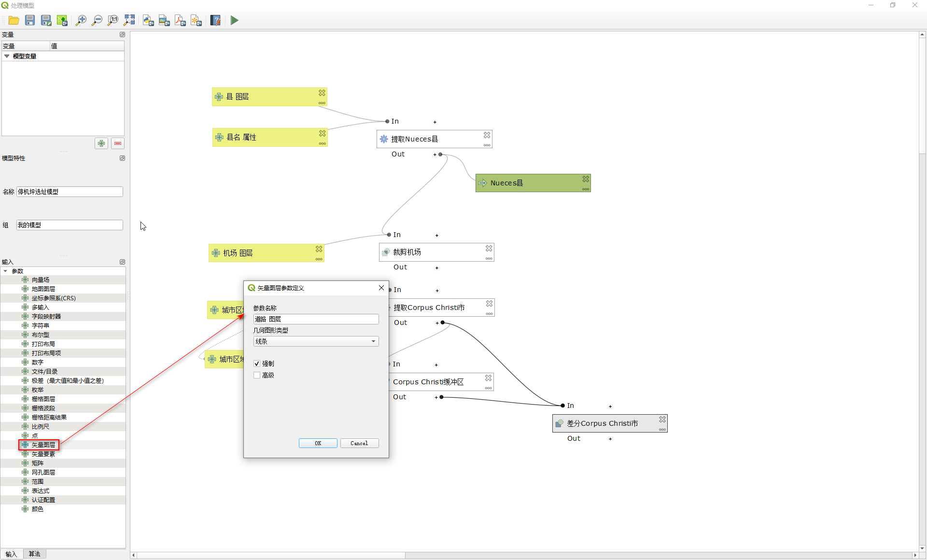Select 矢量图层 in the inputs list

43,445
